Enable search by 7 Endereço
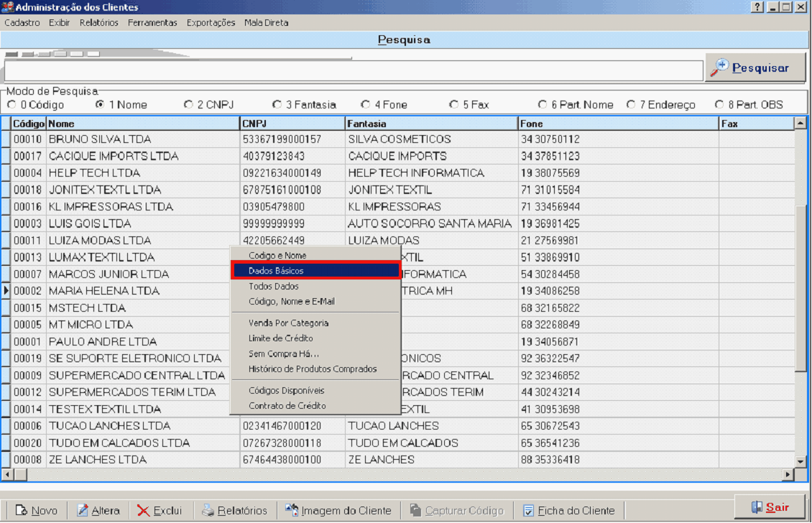 (x=631, y=105)
